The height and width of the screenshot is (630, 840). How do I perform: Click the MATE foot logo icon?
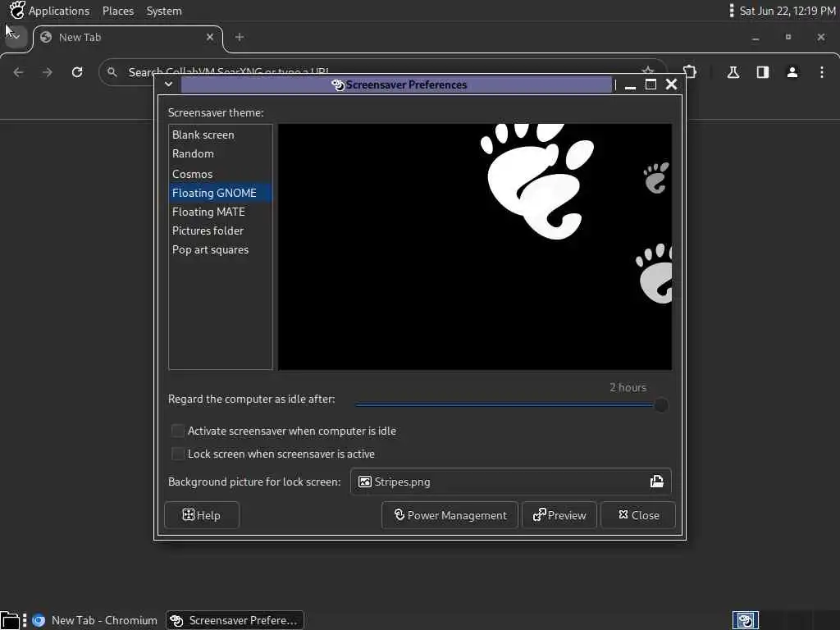(17, 10)
